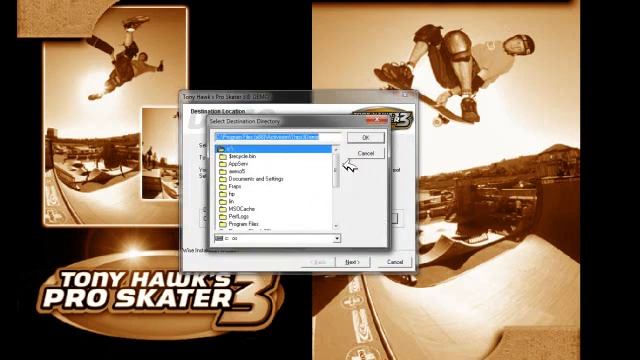The image size is (640, 360).
Task: Cancel the Tony Hawk installer wizard
Action: pos(395,262)
